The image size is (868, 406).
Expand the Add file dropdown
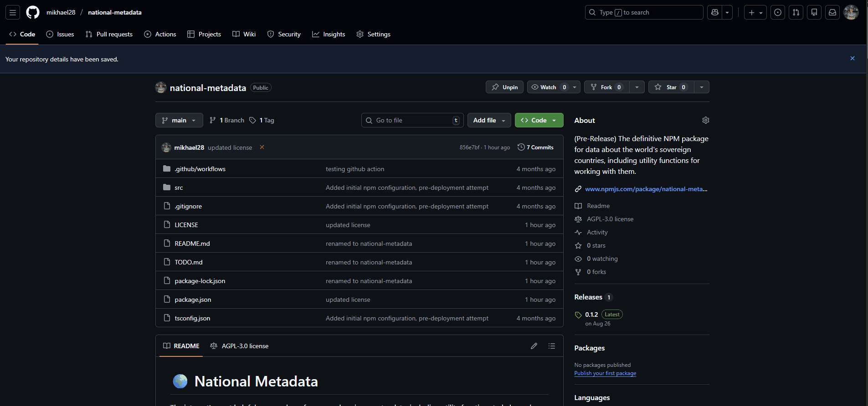[489, 120]
